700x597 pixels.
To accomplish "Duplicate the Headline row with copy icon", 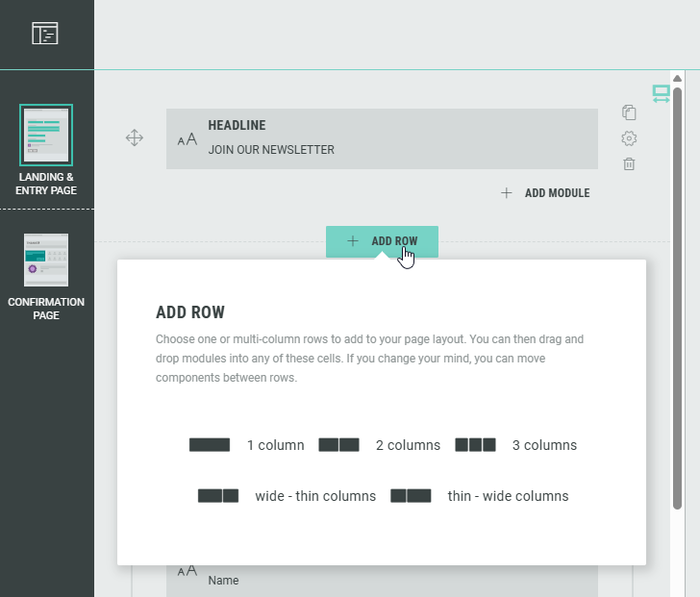I will pyautogui.click(x=629, y=112).
